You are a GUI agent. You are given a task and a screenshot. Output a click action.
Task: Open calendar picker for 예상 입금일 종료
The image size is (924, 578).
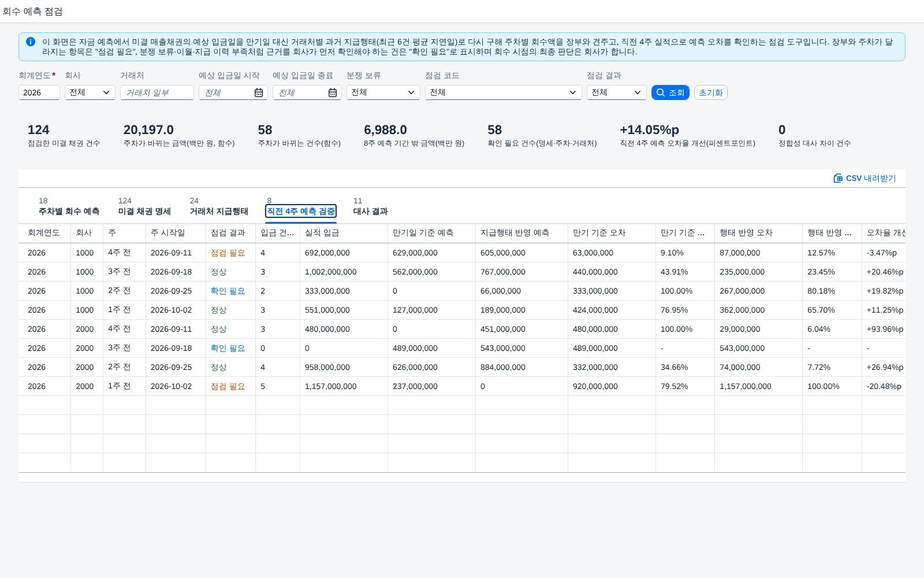coord(333,92)
